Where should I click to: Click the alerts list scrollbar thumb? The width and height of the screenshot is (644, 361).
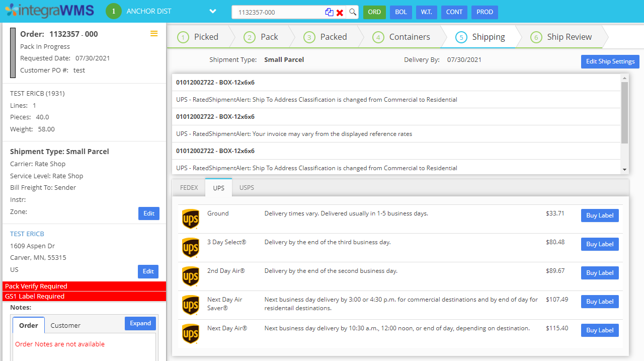point(624,113)
